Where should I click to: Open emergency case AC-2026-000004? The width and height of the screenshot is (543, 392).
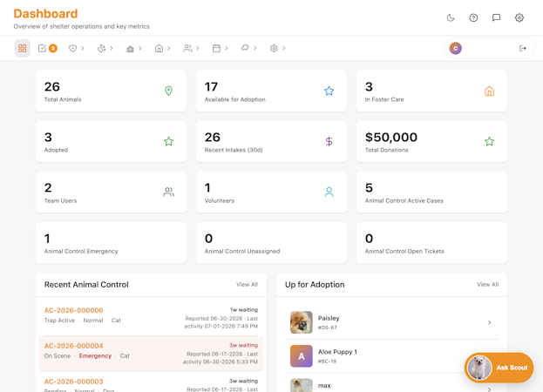point(73,346)
